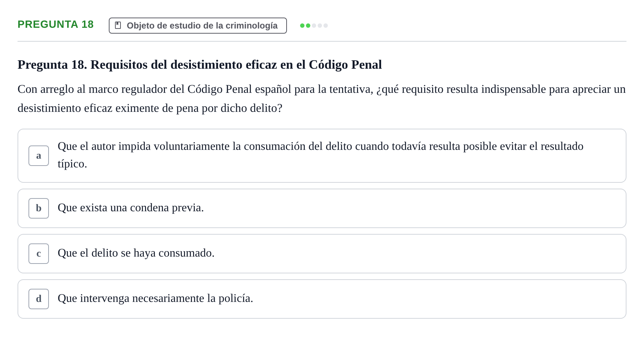Image resolution: width=644 pixels, height=337 pixels.
Task: Open the 'Objeto de estudio de la criminología' tag
Action: (x=198, y=26)
